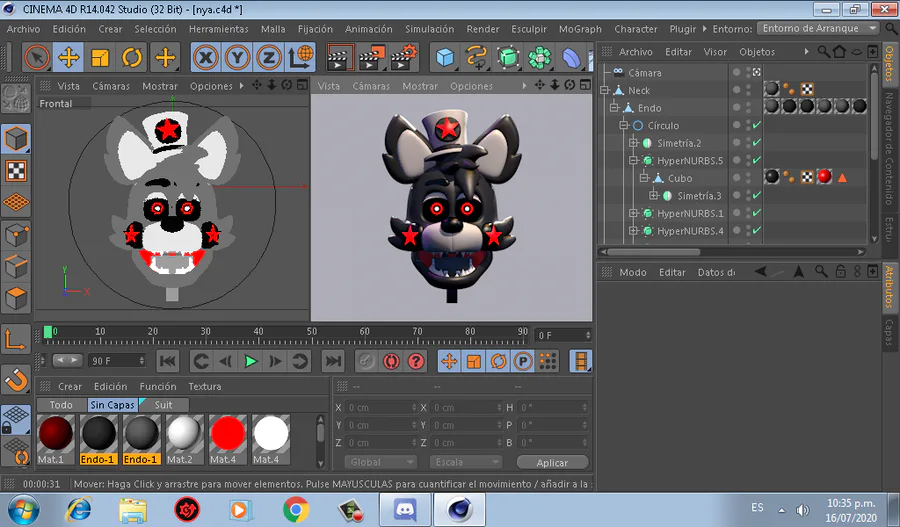The width and height of the screenshot is (900, 527).
Task: Collapse the Círculo object tree
Action: 624,125
